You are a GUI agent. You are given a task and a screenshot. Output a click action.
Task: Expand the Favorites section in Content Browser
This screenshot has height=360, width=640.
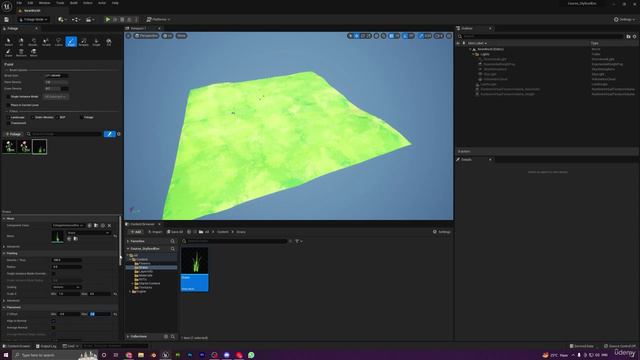pyautogui.click(x=128, y=241)
